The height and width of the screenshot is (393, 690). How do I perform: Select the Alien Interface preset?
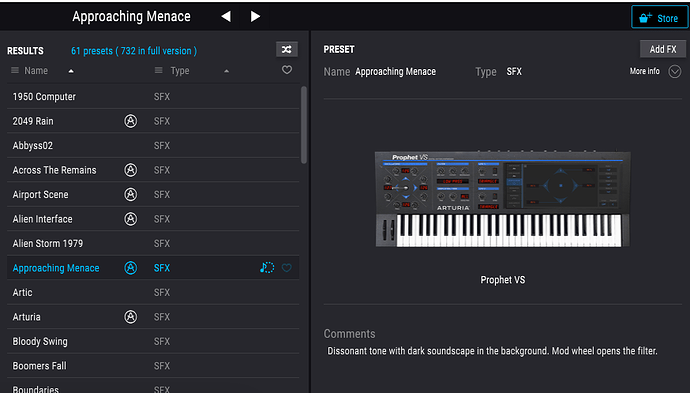coord(153,219)
